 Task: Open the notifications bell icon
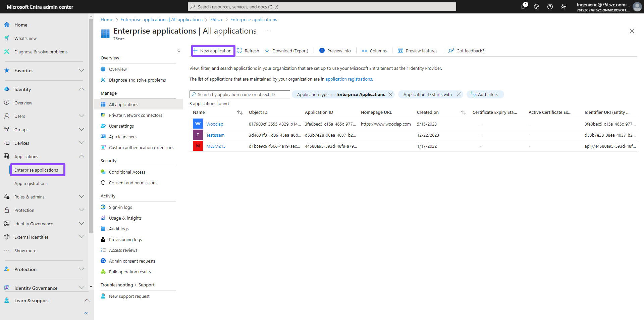[x=523, y=7]
